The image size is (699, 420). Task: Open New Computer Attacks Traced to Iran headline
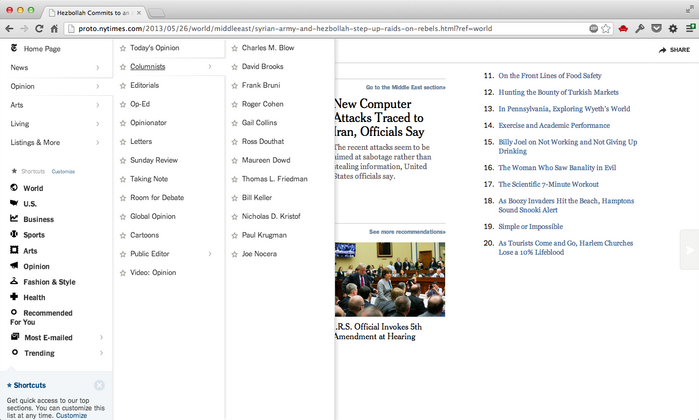pyautogui.click(x=379, y=118)
